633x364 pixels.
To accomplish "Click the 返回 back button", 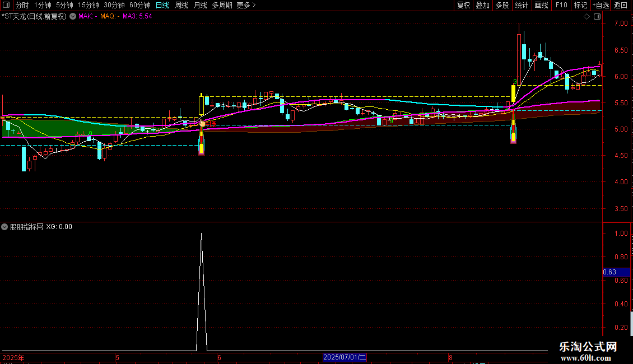I will (621, 5).
